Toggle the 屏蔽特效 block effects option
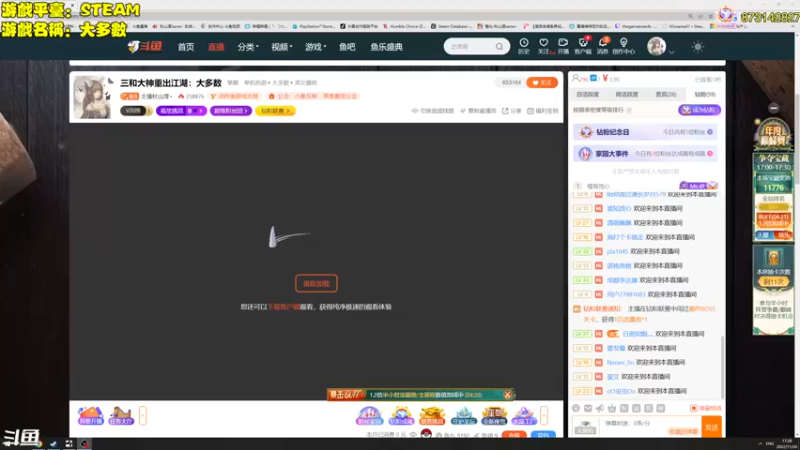 706,408
